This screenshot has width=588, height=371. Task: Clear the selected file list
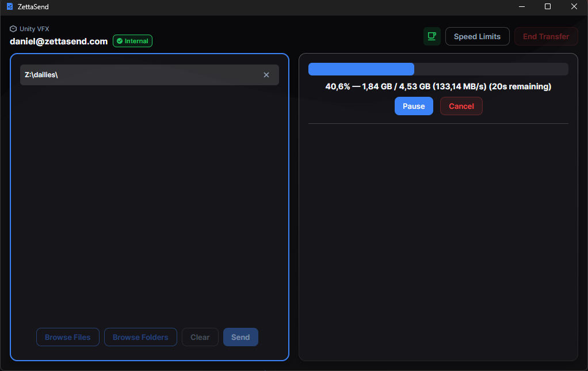(200, 337)
